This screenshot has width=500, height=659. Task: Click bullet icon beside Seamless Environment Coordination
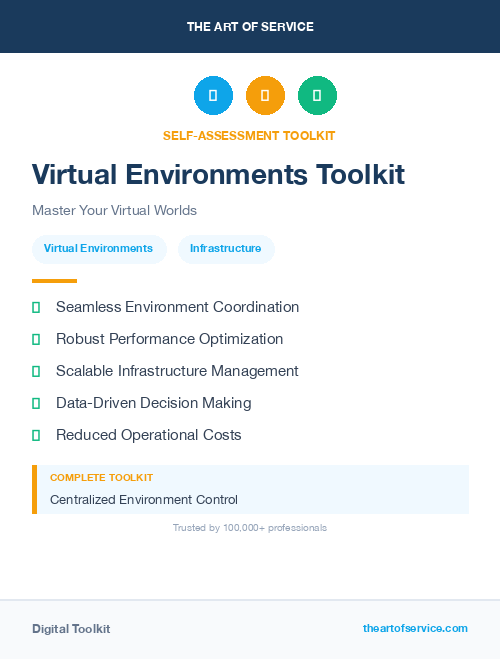[36, 308]
